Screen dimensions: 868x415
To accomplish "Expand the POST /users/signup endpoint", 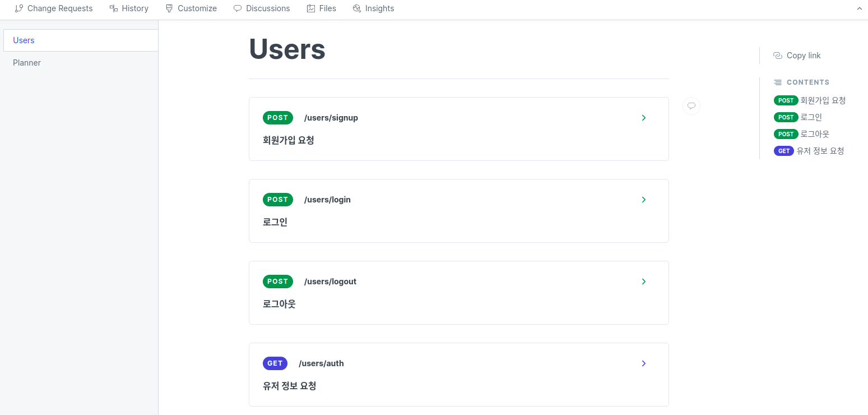I will coord(643,118).
